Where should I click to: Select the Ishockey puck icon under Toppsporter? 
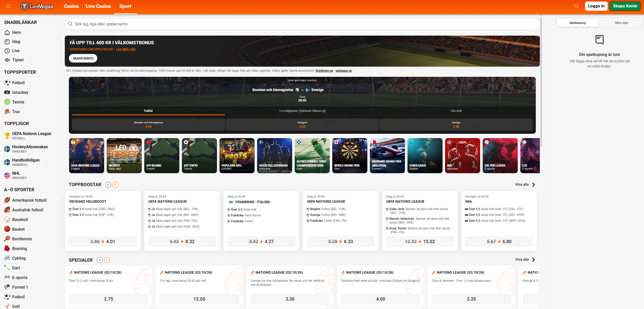tap(7, 92)
